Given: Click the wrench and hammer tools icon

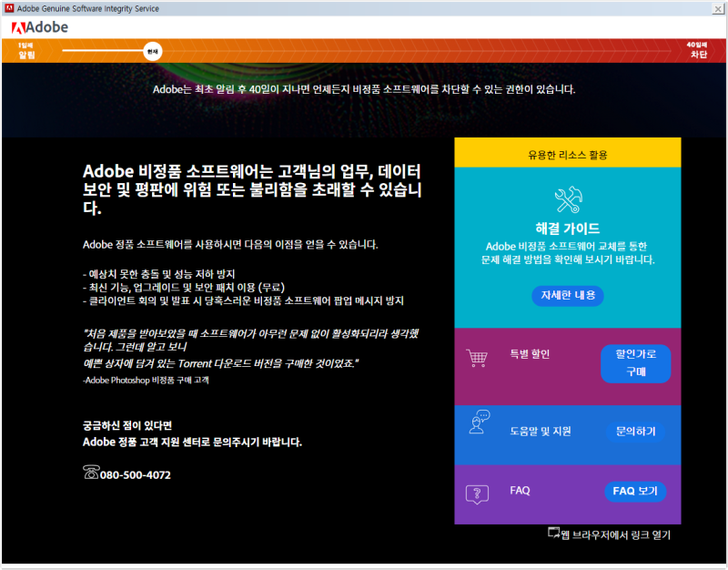Looking at the screenshot, I should tap(568, 199).
